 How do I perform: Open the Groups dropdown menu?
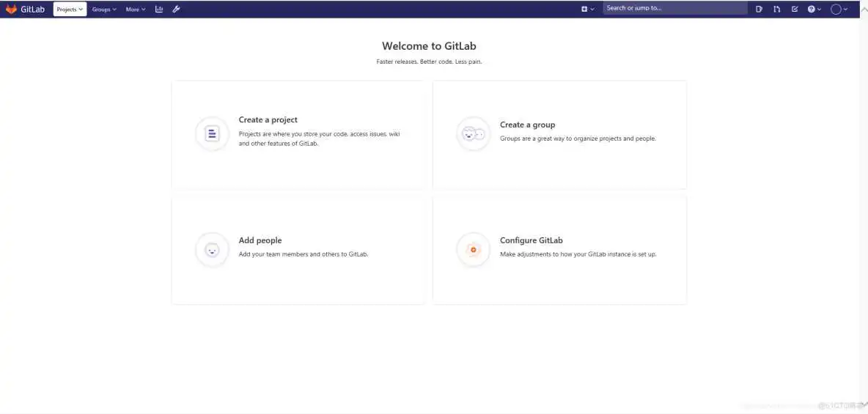pos(104,10)
